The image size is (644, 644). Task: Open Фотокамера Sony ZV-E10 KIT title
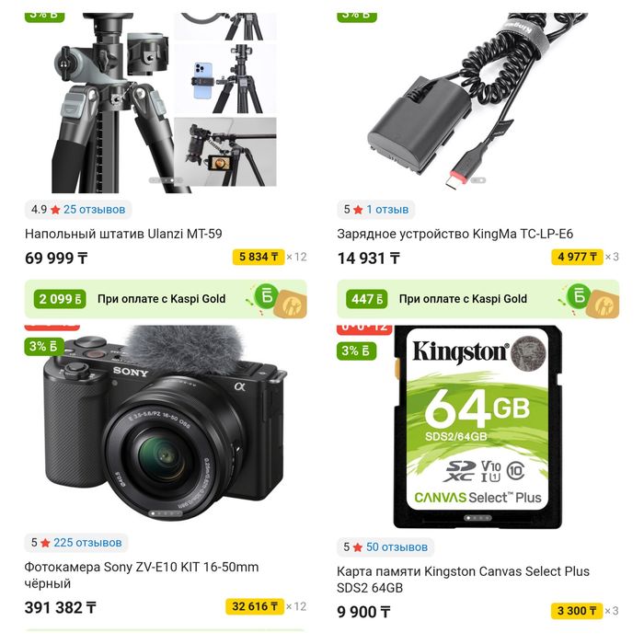point(142,575)
